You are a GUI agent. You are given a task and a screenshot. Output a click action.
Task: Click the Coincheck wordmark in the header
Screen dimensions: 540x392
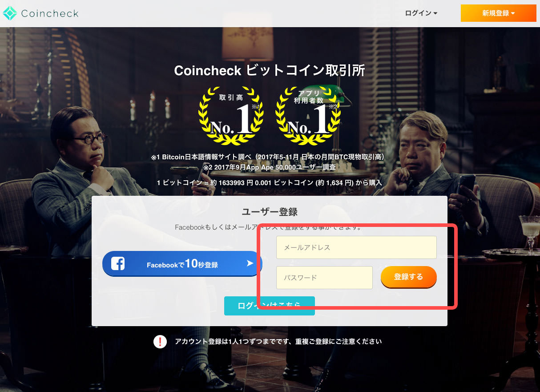tap(50, 13)
